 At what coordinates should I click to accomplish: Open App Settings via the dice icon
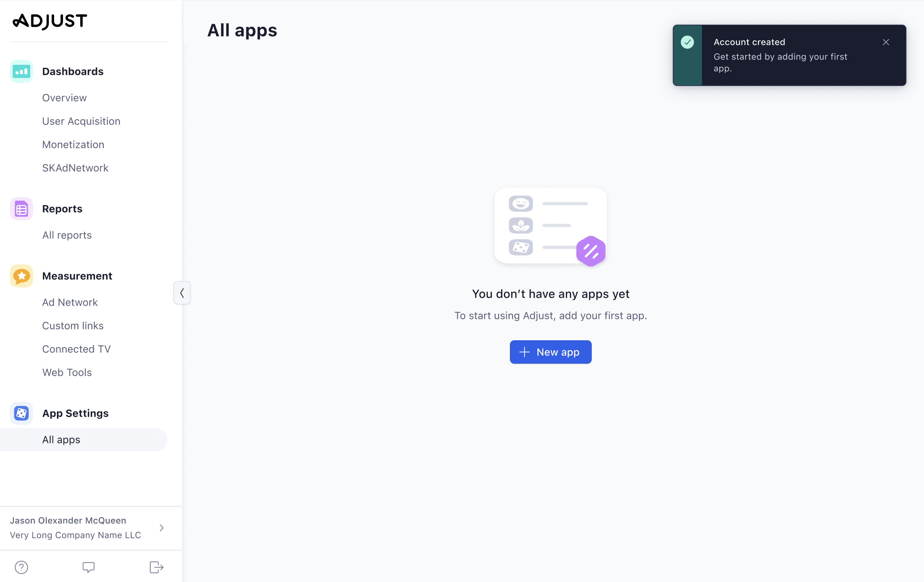coord(21,413)
